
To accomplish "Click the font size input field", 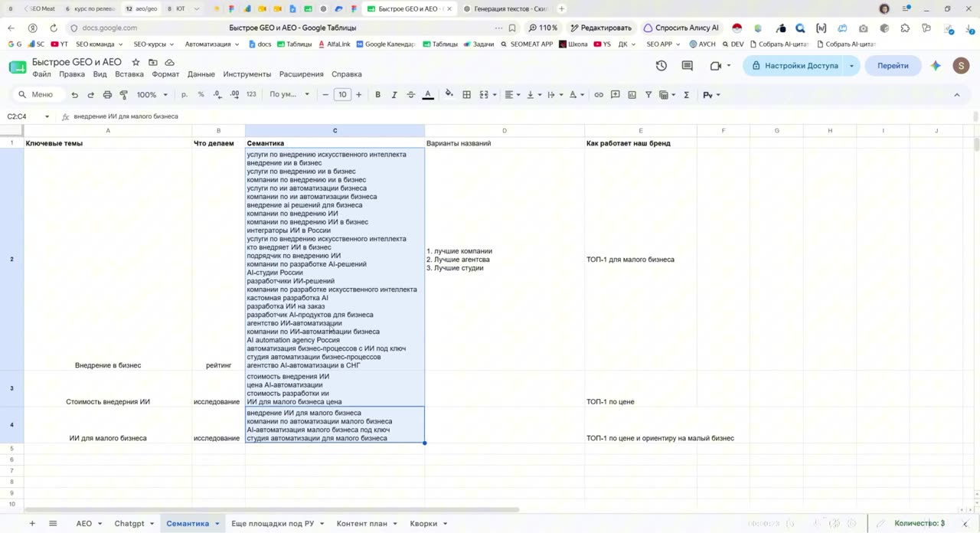I will tap(342, 95).
